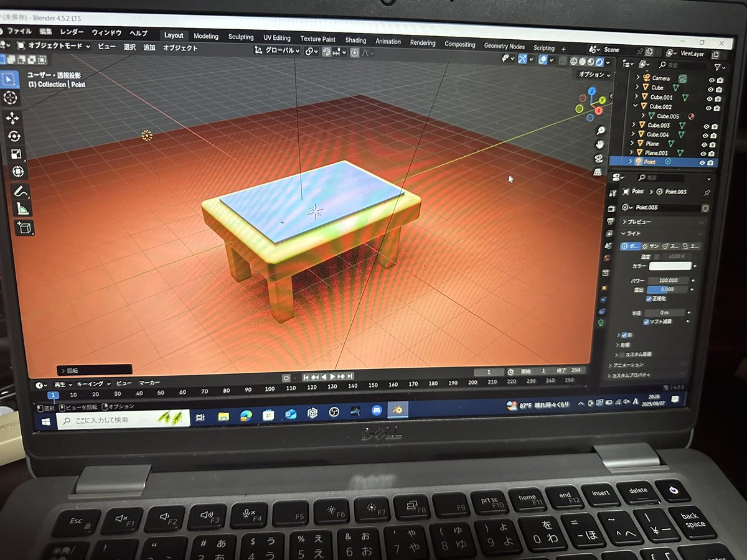This screenshot has height=560, width=747.
Task: Toggle the ソフト減衰 checkbox
Action: point(646,322)
